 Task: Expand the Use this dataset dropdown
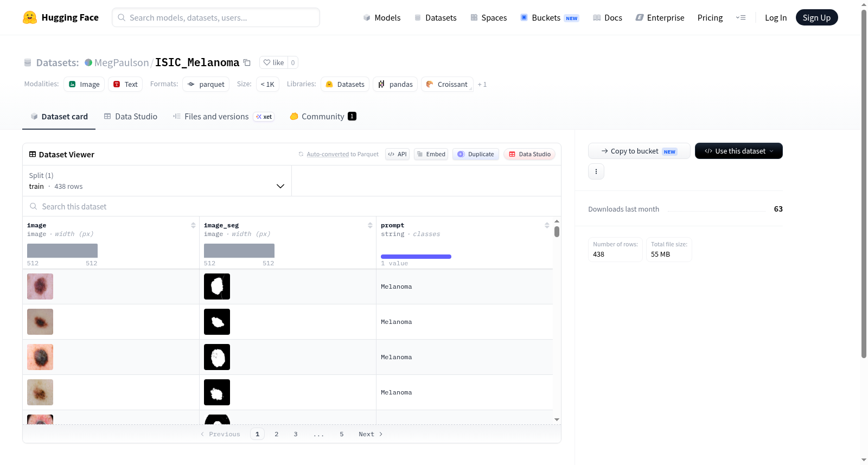tap(739, 151)
